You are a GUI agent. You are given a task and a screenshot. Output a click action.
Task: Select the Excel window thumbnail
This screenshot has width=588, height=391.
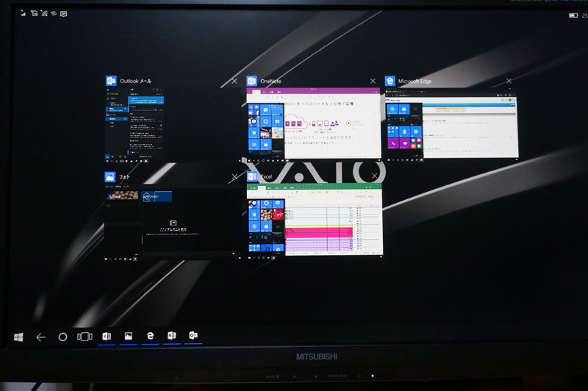coord(315,220)
